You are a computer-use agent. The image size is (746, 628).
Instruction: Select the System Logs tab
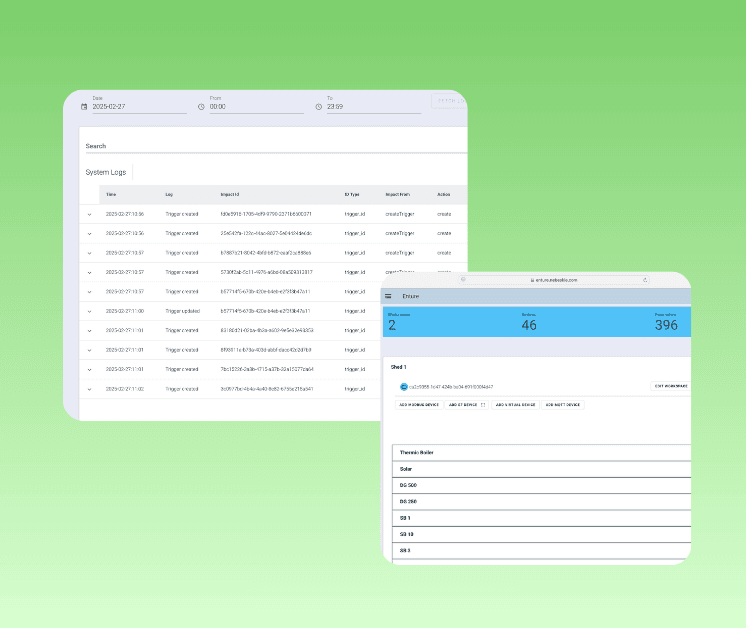tap(106, 172)
